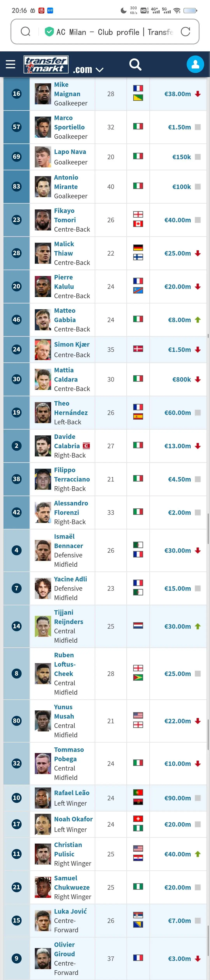210x980 pixels.
Task: Open the user profile avatar button
Action: (x=195, y=64)
